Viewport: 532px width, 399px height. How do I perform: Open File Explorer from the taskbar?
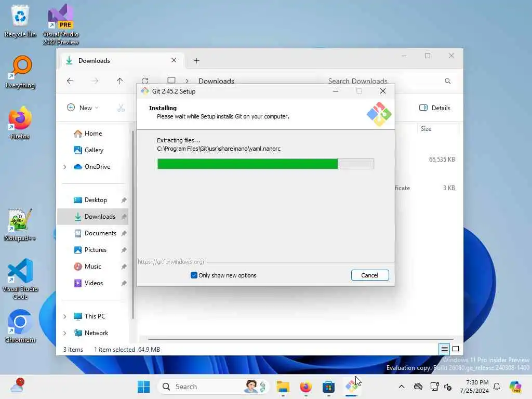coord(283,387)
